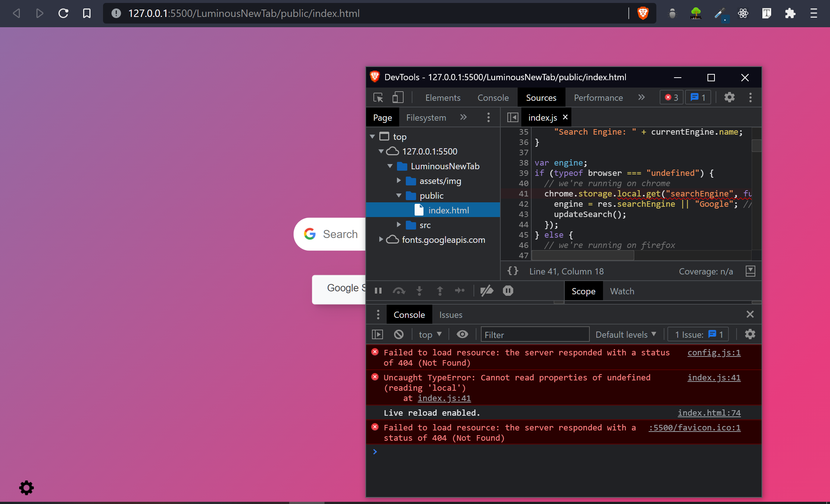Collapse the public folder in file tree

point(399,195)
